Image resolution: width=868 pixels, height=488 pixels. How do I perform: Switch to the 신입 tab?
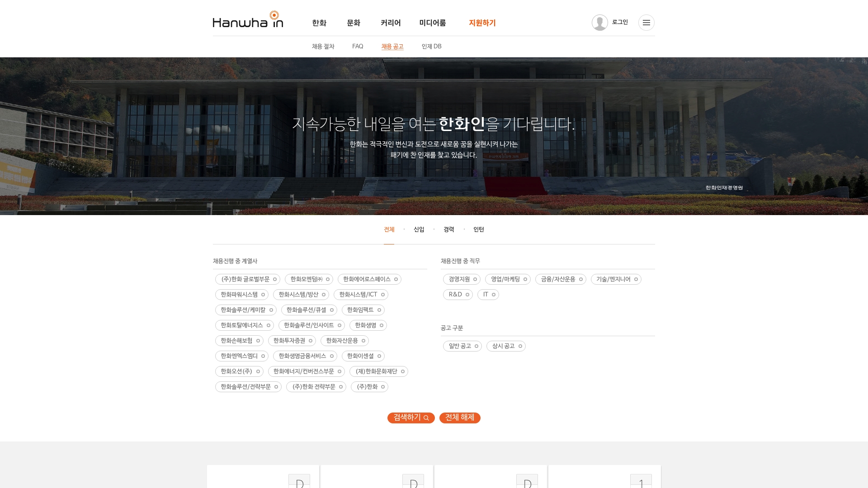click(418, 230)
